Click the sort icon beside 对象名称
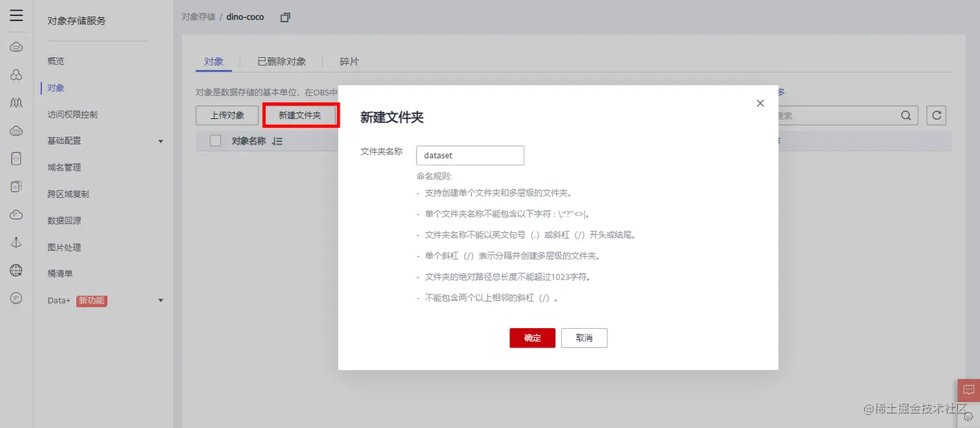 coord(277,141)
